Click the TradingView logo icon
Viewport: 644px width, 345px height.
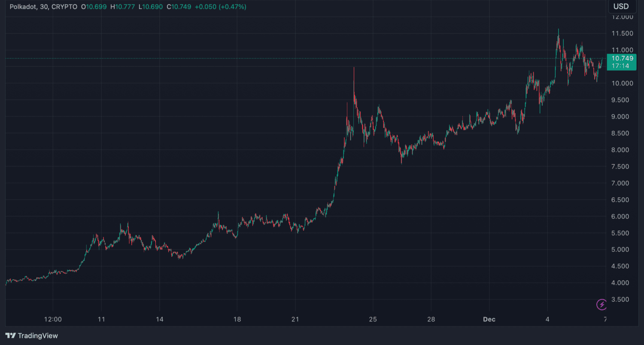[x=11, y=336]
